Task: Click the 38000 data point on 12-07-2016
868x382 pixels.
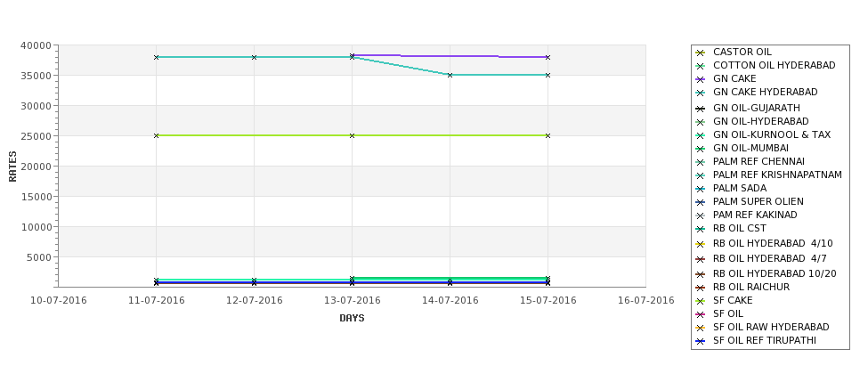Action: (254, 57)
